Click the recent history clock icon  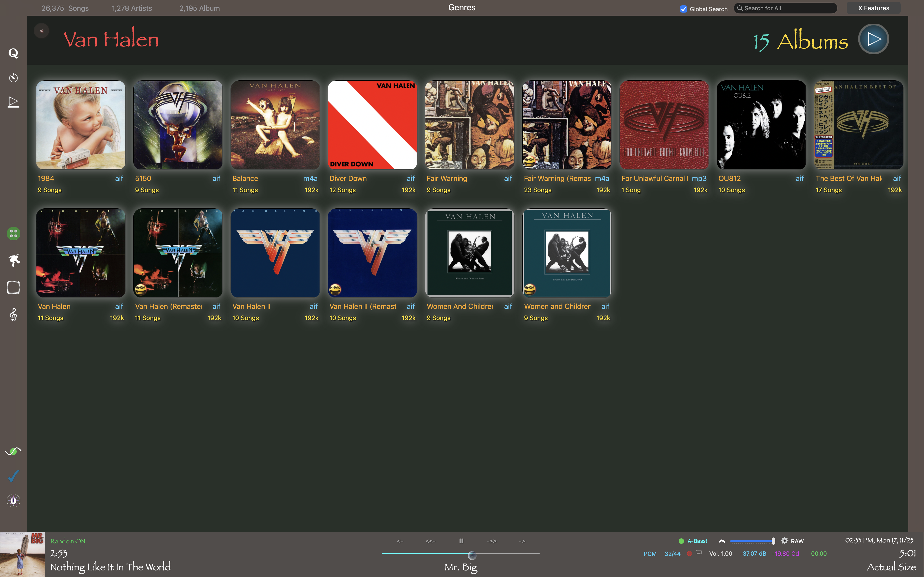tap(13, 78)
